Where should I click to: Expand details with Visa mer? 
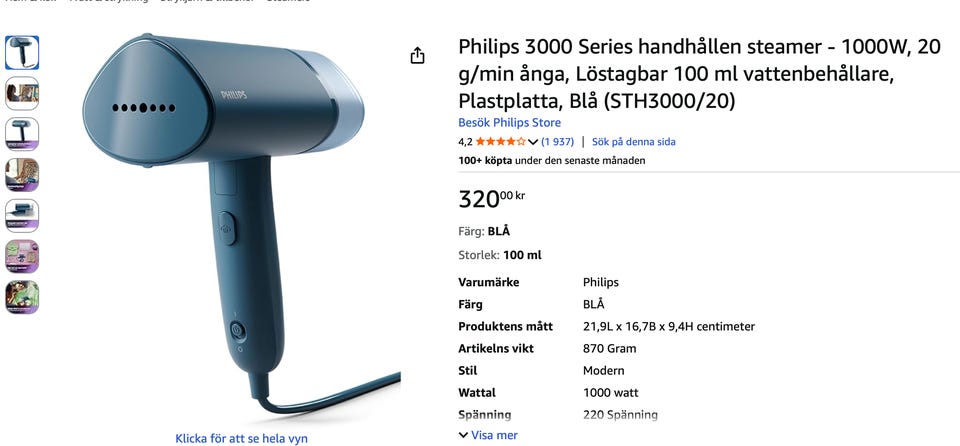coord(488,436)
